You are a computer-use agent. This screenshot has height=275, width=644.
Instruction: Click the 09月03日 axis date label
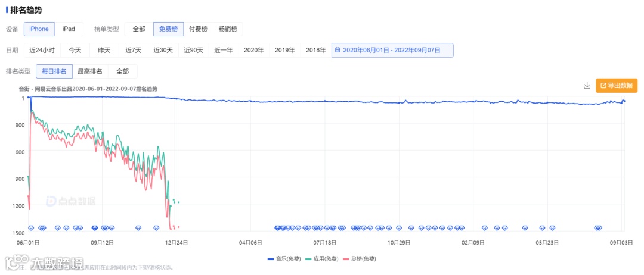pos(622,243)
